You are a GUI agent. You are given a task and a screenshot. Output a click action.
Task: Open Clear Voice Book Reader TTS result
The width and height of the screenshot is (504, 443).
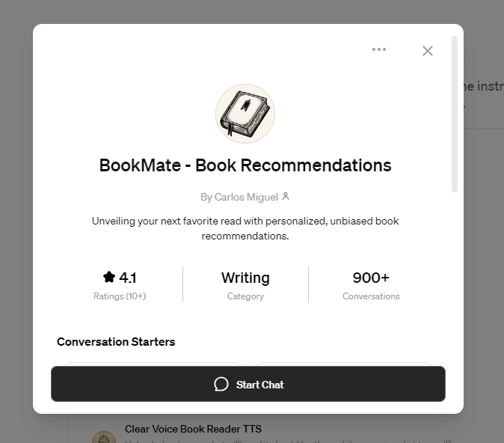pyautogui.click(x=193, y=429)
